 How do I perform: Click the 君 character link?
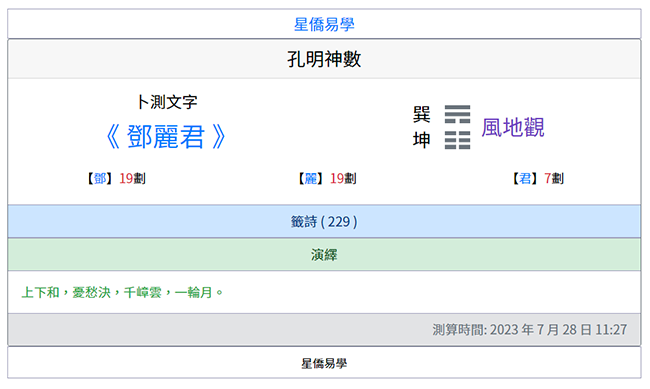click(x=525, y=179)
